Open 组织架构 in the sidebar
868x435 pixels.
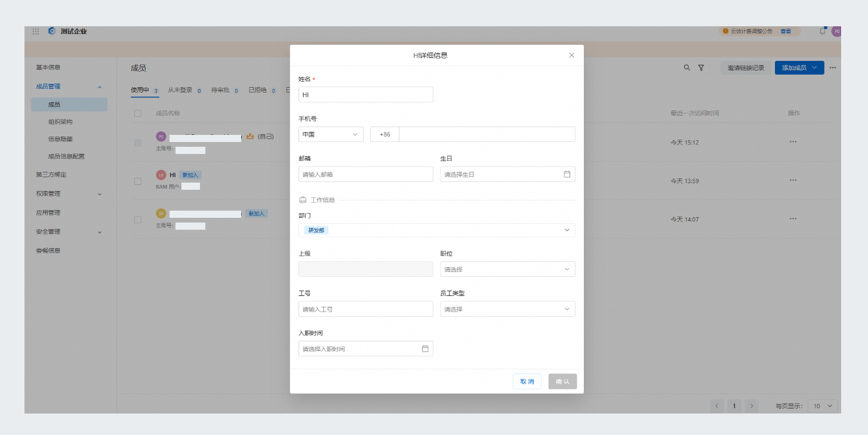point(60,122)
